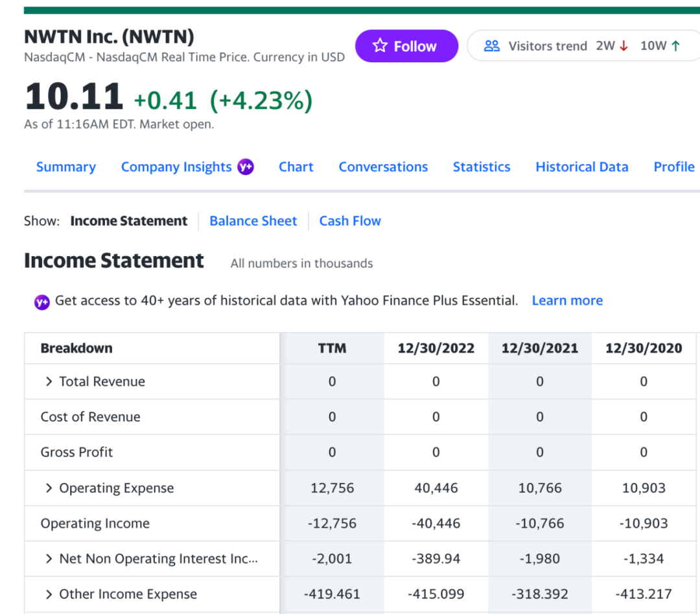Screen dimensions: 700x614
Task: Click the NWTN Inc. (NWTN) title
Action: 109,36
